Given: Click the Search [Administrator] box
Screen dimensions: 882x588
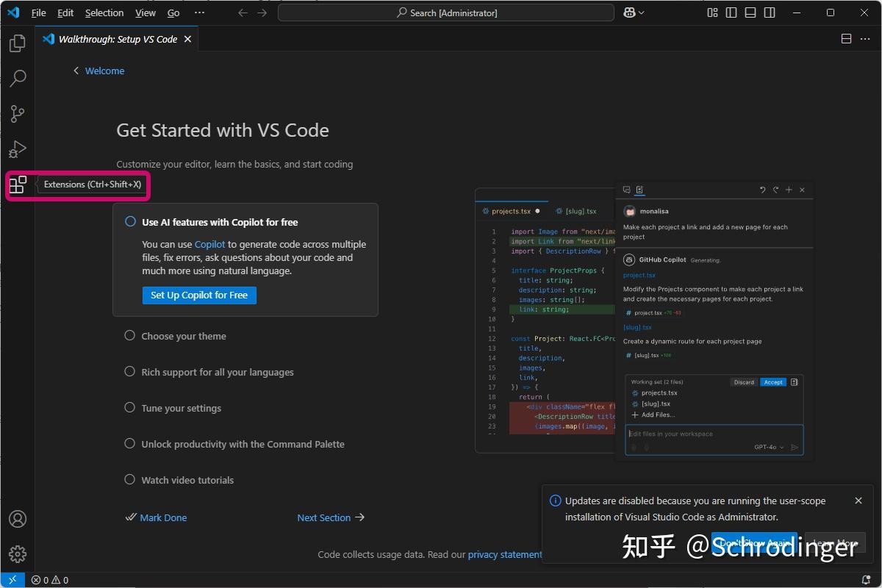Looking at the screenshot, I should pyautogui.click(x=445, y=12).
